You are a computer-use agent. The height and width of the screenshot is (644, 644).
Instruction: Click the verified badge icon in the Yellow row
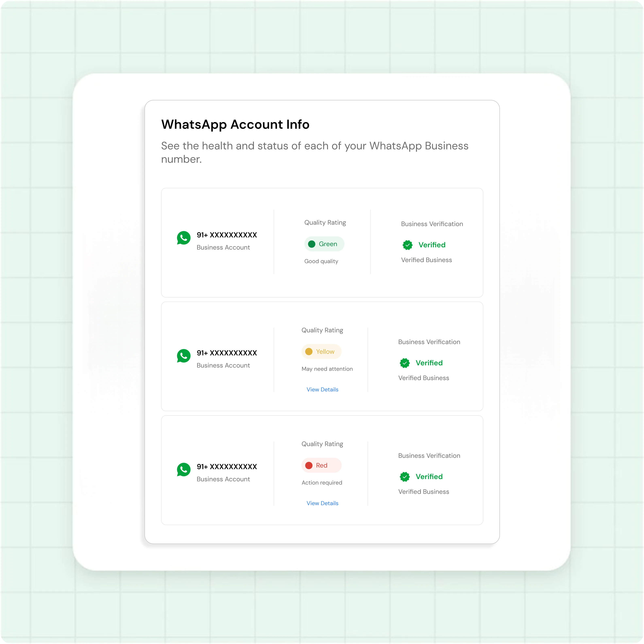pos(405,363)
